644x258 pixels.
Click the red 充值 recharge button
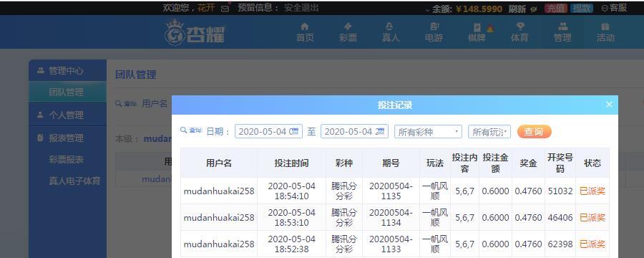556,8
